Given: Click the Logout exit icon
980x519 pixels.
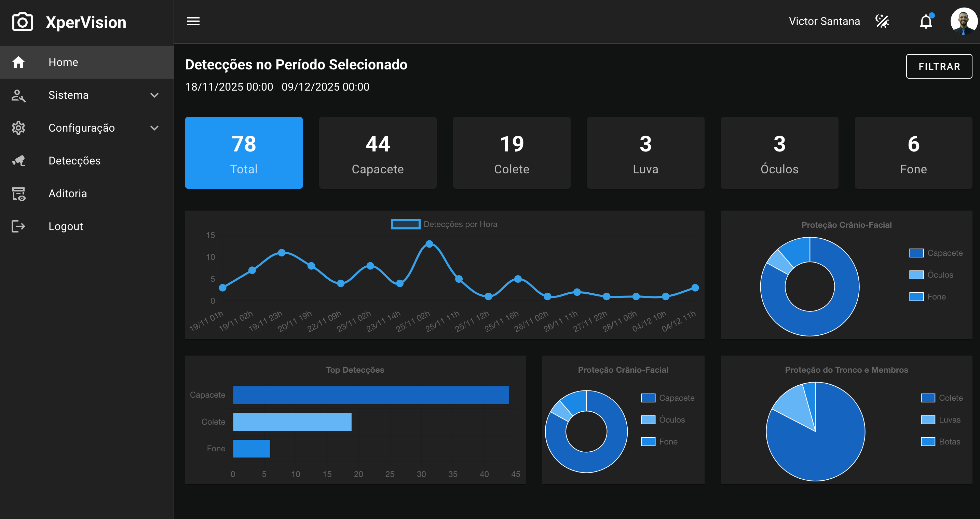Looking at the screenshot, I should click(18, 226).
